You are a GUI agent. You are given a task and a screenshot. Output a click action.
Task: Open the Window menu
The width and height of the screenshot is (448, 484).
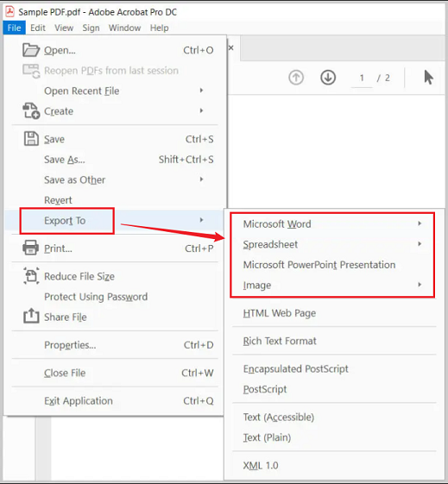[125, 28]
